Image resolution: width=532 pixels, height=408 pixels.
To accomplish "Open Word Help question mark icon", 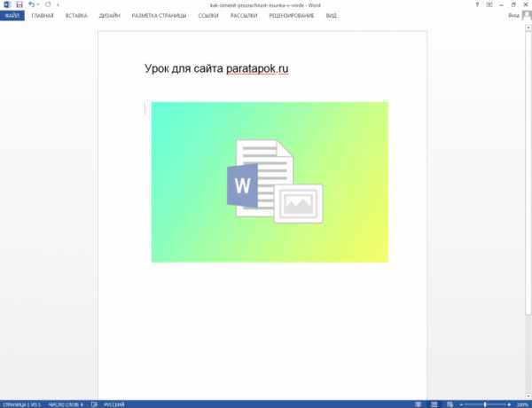I will click(x=477, y=4).
